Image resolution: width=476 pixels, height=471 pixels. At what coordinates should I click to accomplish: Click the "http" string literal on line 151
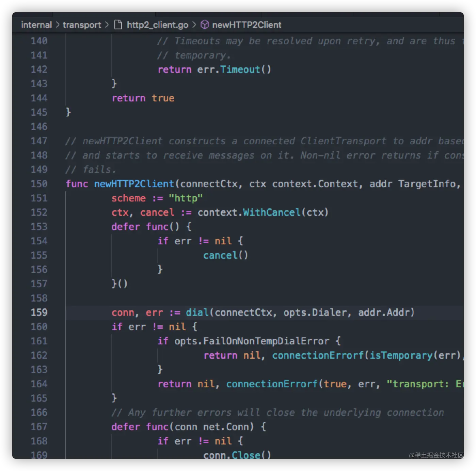(x=186, y=198)
